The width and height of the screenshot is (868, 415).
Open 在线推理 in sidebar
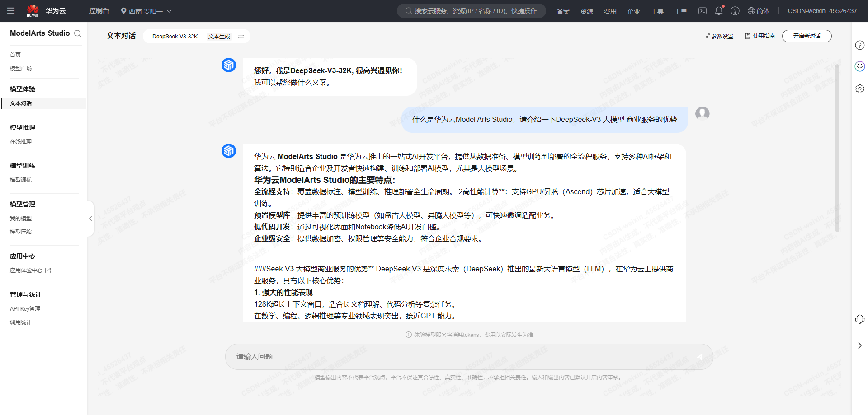click(x=21, y=141)
